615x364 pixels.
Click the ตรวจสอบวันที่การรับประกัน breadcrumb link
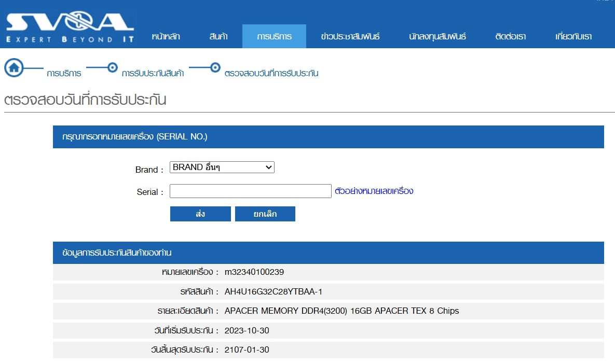coord(271,74)
